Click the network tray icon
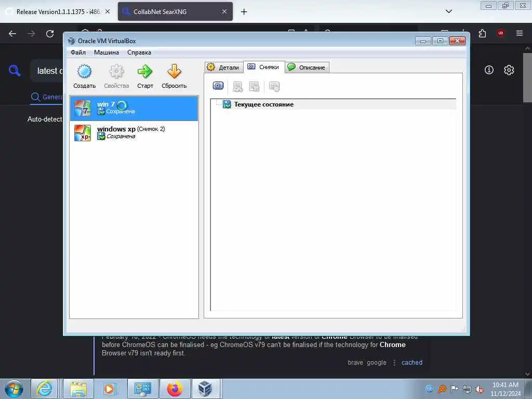 tap(467, 389)
